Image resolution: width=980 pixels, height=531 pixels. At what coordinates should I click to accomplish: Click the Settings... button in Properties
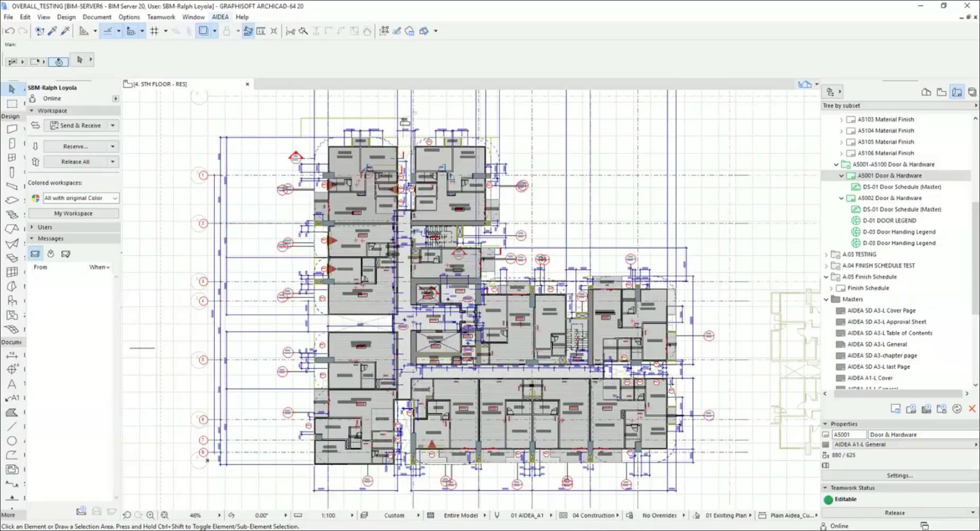(x=899, y=475)
